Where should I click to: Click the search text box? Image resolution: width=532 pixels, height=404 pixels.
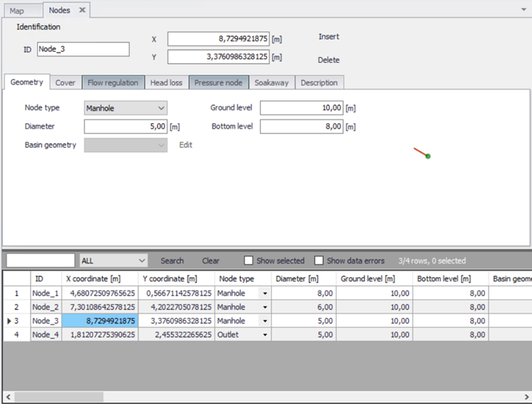point(40,261)
